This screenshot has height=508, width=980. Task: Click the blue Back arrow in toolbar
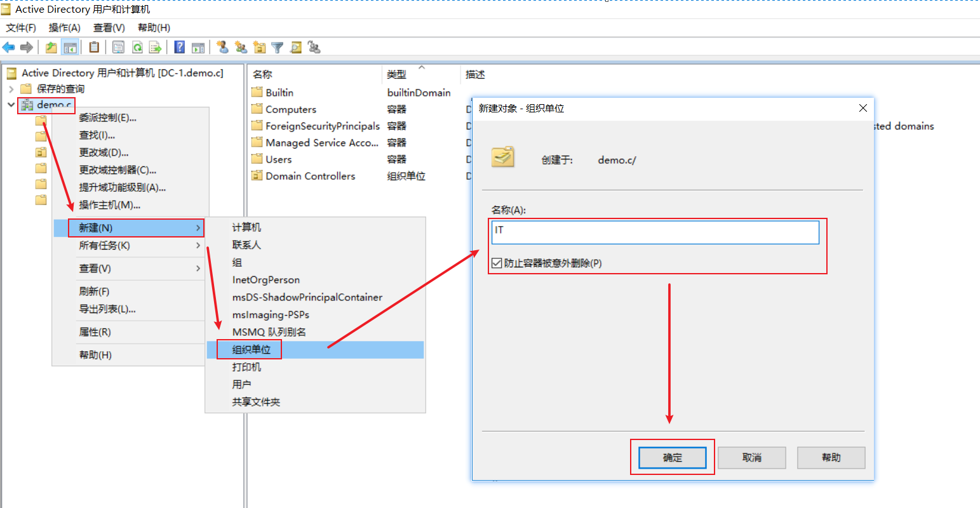9,48
